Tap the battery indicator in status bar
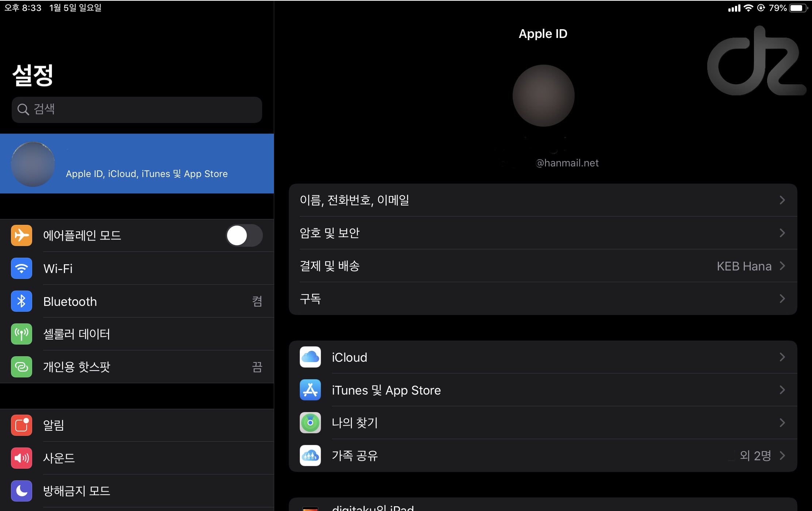Viewport: 812px width, 511px height. coord(798,8)
